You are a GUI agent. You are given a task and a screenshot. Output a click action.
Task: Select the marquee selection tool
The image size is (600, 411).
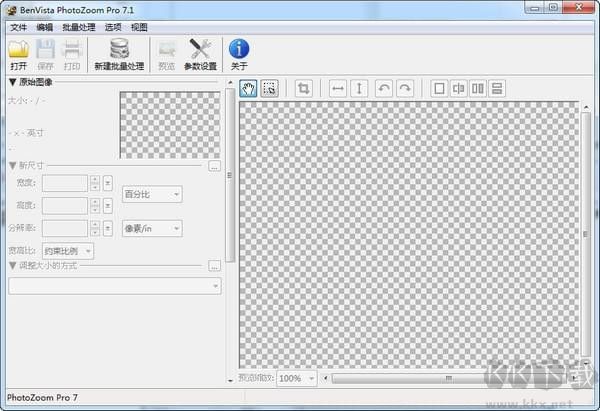pyautogui.click(x=269, y=88)
